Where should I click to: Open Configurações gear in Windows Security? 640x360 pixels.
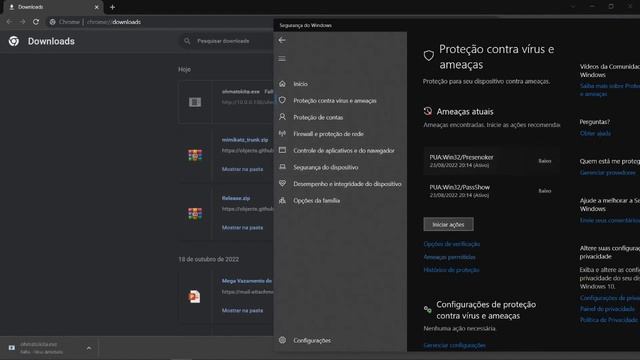coord(282,340)
